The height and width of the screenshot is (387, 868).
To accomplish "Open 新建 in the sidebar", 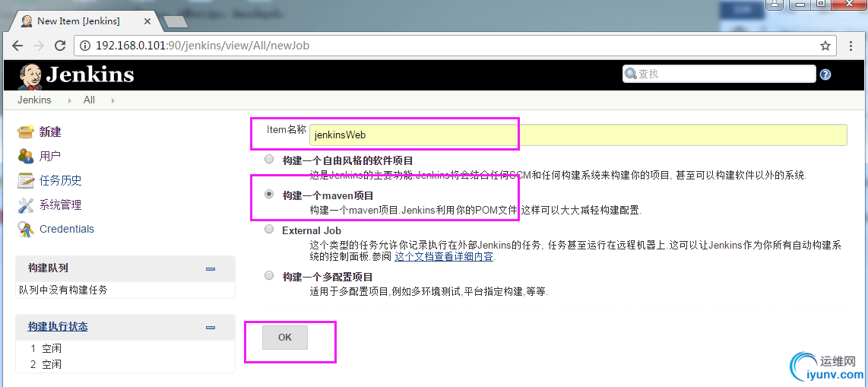I will (50, 132).
